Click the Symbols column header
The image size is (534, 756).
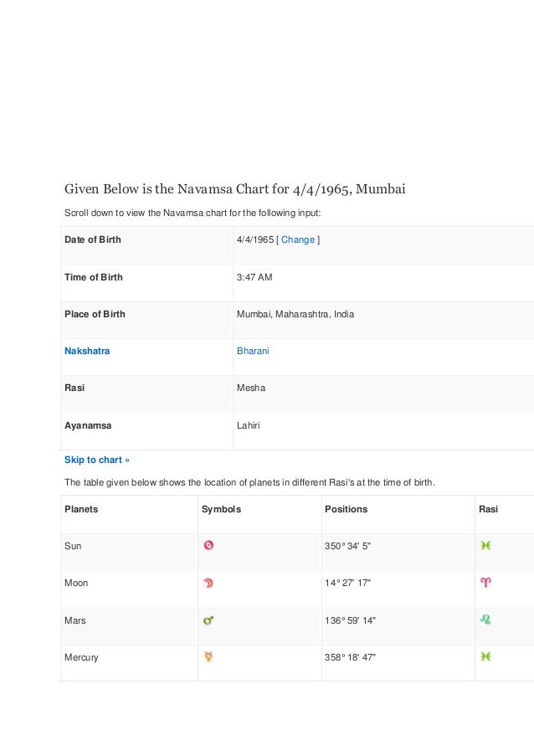pos(221,509)
